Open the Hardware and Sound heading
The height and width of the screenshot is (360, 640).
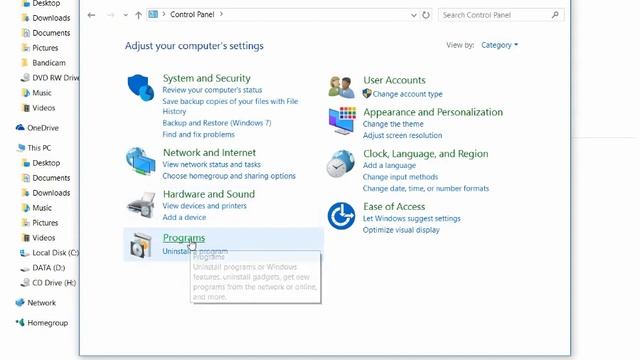tap(209, 194)
